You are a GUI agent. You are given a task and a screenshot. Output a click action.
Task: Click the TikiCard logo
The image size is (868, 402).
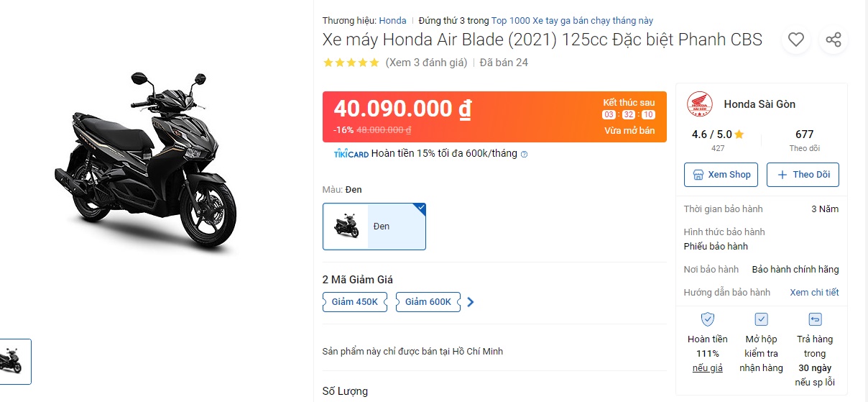click(351, 154)
